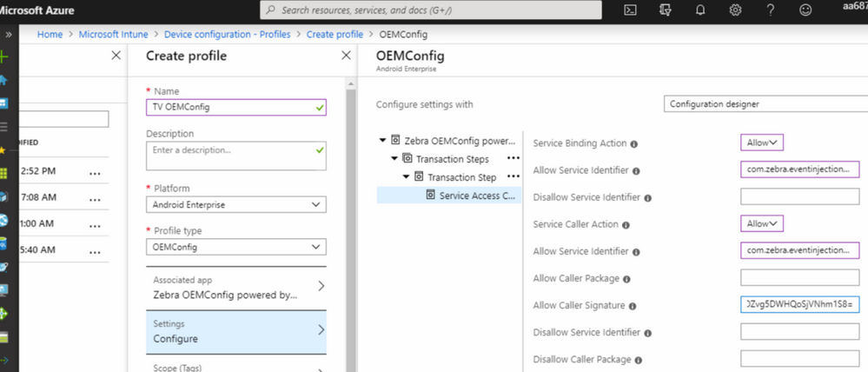The height and width of the screenshot is (372, 868).
Task: Close the Create profile blade
Action: [346, 56]
